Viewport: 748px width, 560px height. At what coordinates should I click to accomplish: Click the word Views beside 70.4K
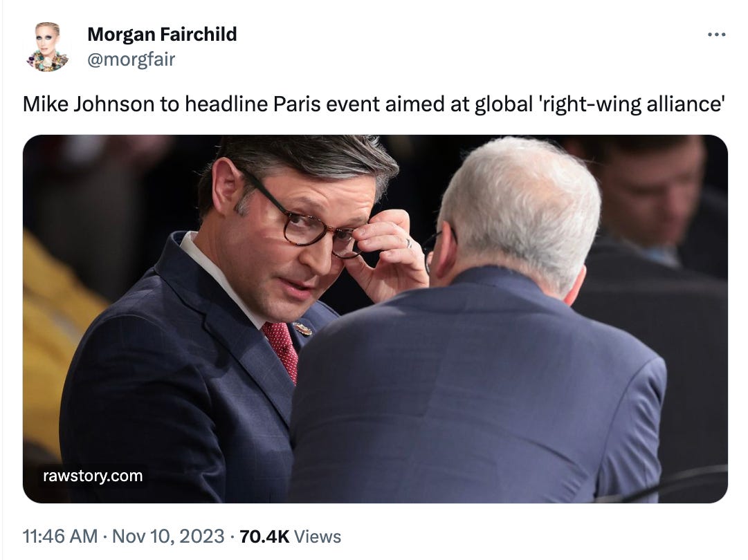click(x=317, y=536)
